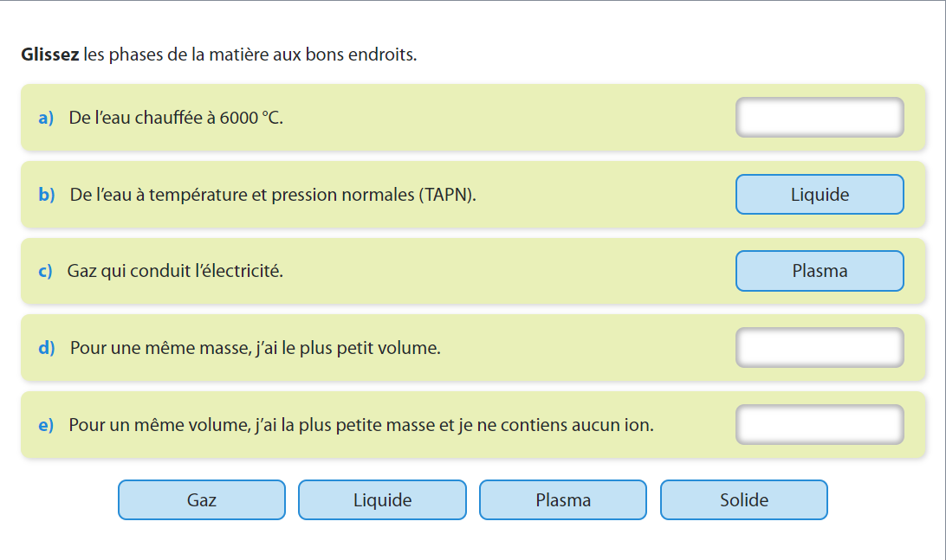
Task: Select the blue "e)" item label
Action: (46, 425)
